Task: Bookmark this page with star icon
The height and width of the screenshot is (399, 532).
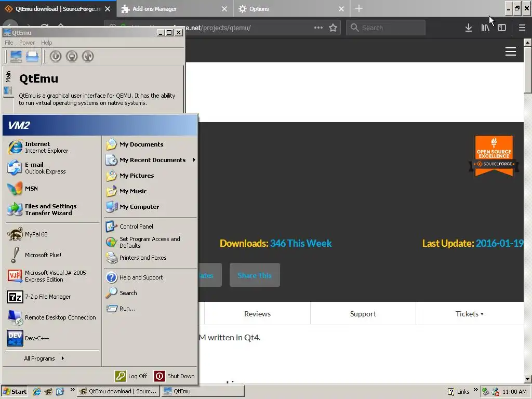Action: point(333,28)
